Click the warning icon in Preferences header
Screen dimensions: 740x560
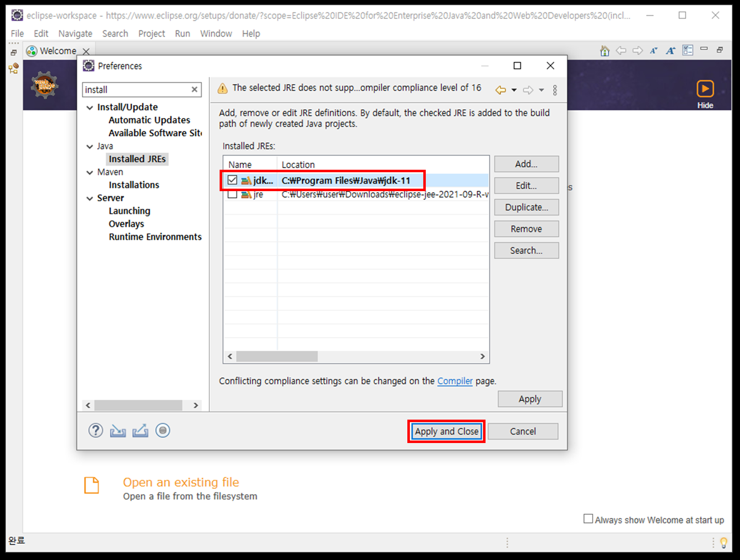223,89
